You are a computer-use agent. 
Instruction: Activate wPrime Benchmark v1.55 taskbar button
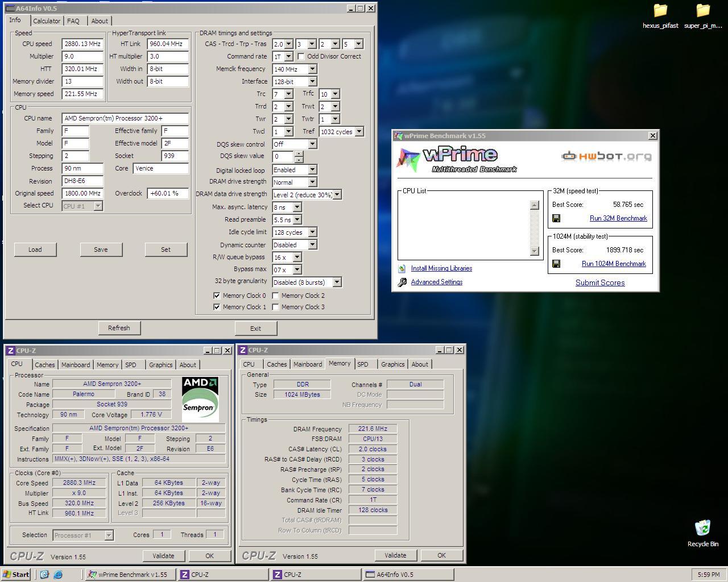[x=130, y=575]
